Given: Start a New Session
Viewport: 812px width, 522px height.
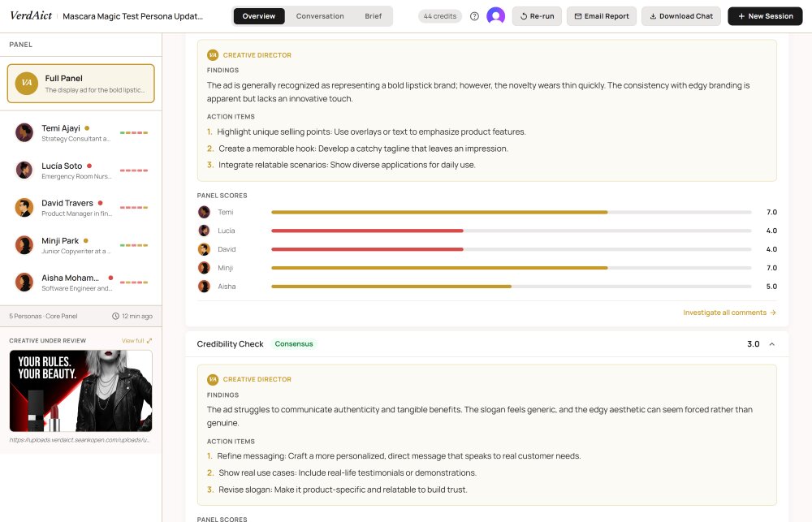Looking at the screenshot, I should [765, 16].
